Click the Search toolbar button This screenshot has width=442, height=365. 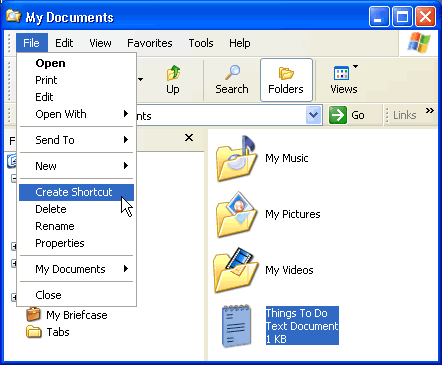tap(232, 80)
